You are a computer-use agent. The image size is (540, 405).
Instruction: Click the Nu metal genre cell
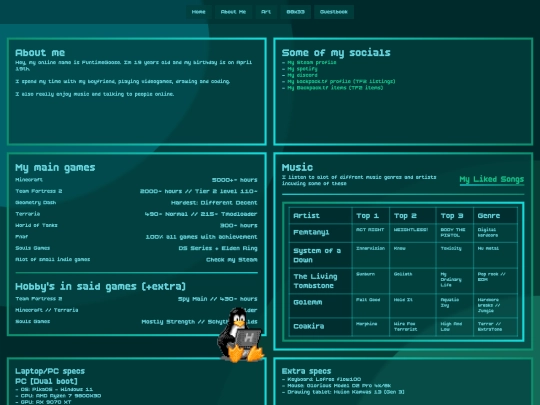coord(496,255)
